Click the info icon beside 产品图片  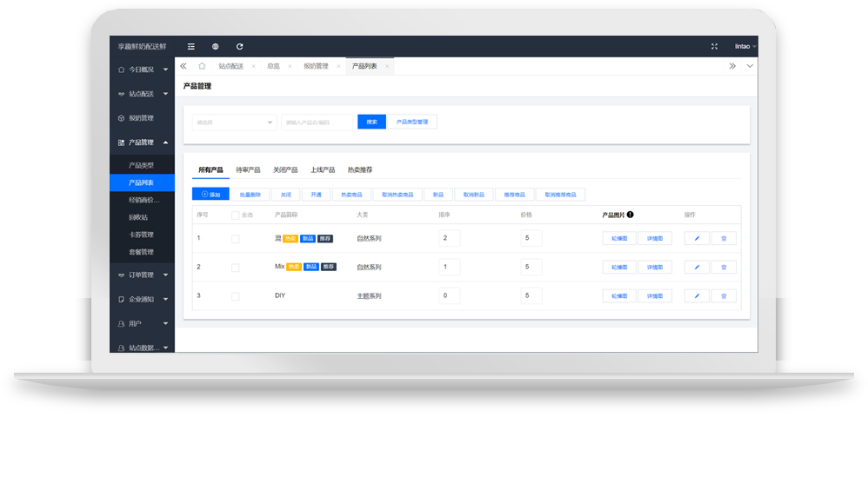click(x=630, y=215)
